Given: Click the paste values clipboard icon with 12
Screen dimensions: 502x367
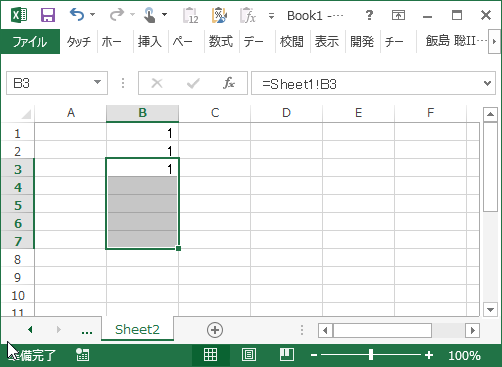Looking at the screenshot, I should [191, 15].
